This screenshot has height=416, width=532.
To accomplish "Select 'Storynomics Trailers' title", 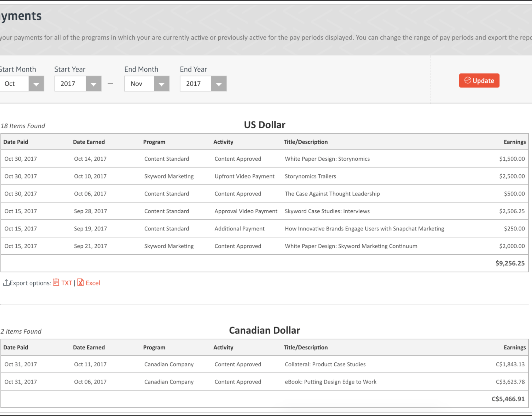I will (310, 176).
